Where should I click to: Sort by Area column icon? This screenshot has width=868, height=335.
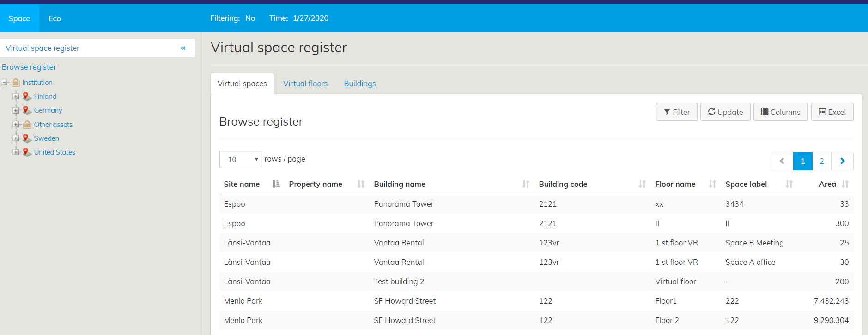[x=845, y=184]
